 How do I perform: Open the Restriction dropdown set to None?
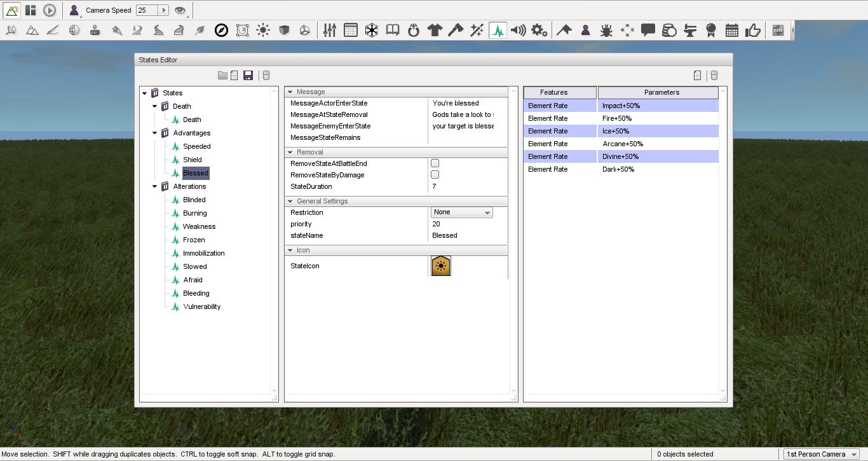point(461,212)
